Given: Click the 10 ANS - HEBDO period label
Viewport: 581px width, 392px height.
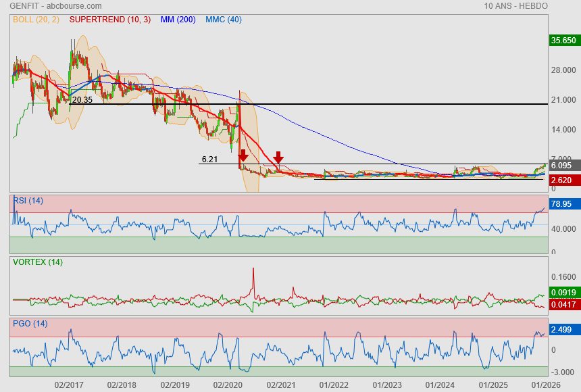Looking at the screenshot, I should 515,6.
